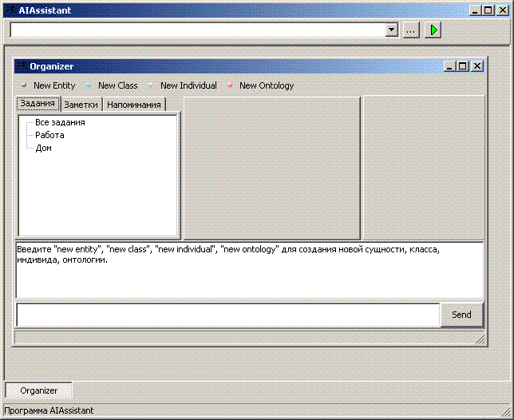Choose the New Class toolbar icon
The height and width of the screenshot is (420, 514).
pos(89,85)
